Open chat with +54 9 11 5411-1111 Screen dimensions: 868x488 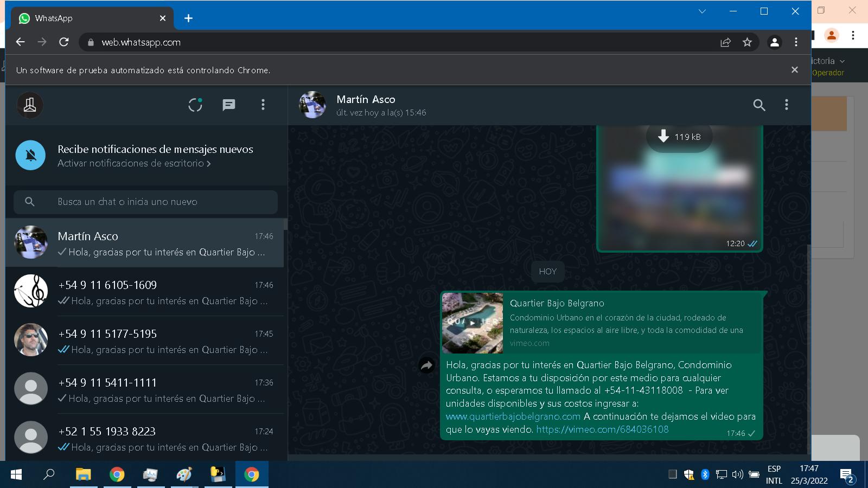[144, 389]
